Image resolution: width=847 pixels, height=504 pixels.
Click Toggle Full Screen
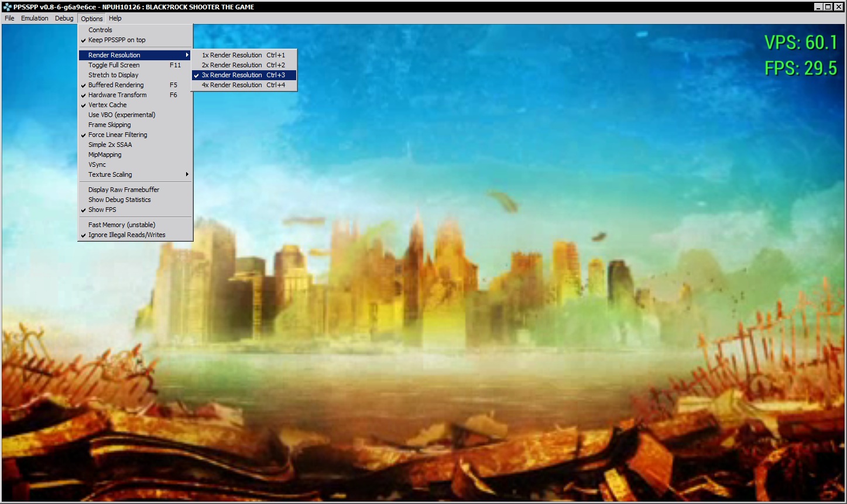click(x=114, y=65)
